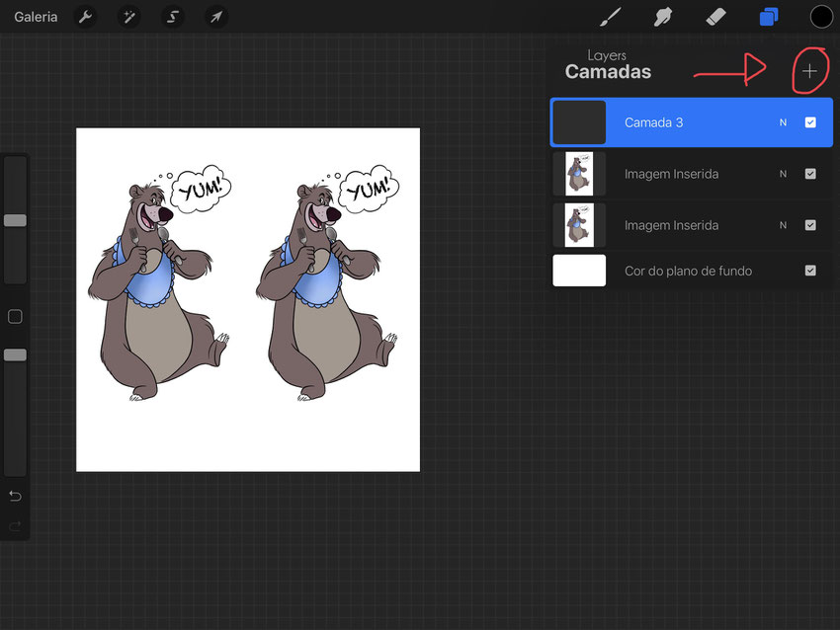This screenshot has height=630, width=840.
Task: Tap the square modify button in sidebar
Action: (15, 317)
